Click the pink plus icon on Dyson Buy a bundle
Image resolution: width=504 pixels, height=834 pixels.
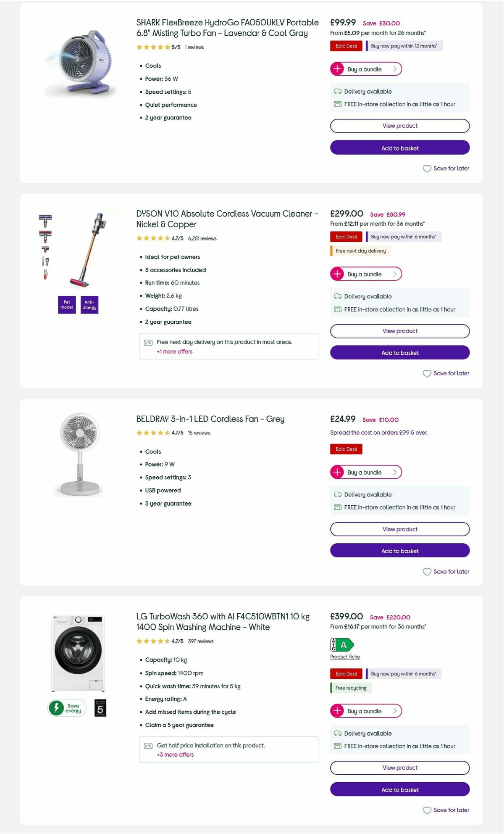click(x=338, y=274)
